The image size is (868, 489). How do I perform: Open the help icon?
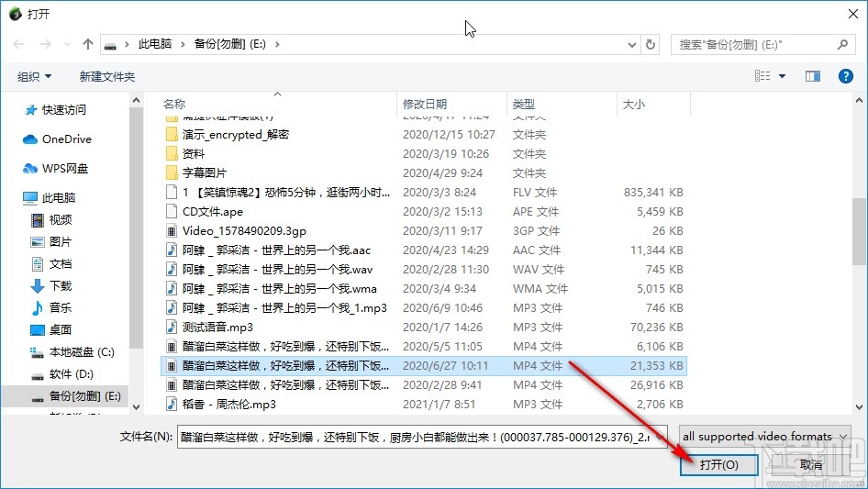point(845,76)
